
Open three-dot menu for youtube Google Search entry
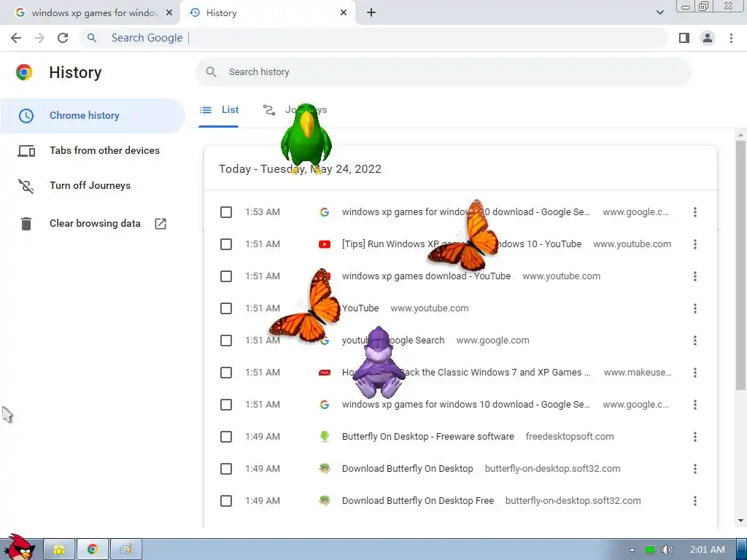pos(695,341)
